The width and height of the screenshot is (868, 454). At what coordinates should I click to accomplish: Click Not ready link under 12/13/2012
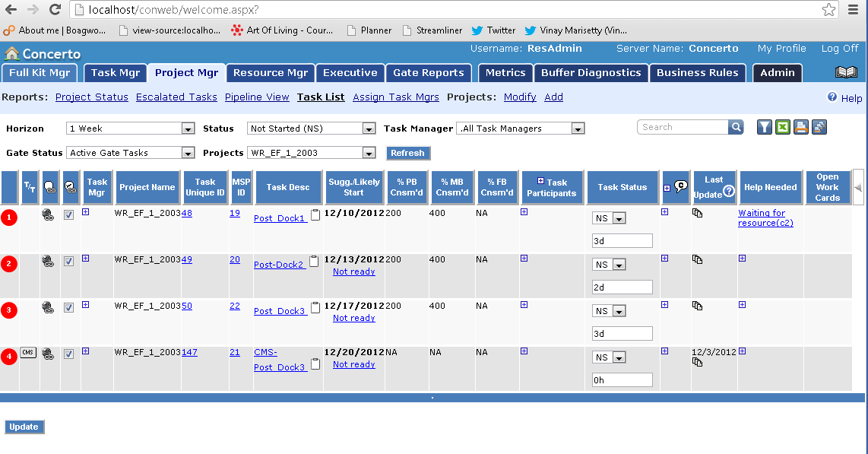tap(353, 271)
